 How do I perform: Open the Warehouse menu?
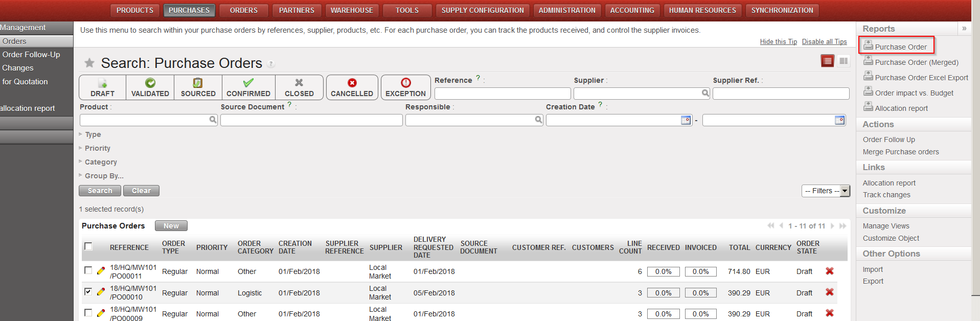click(x=351, y=10)
